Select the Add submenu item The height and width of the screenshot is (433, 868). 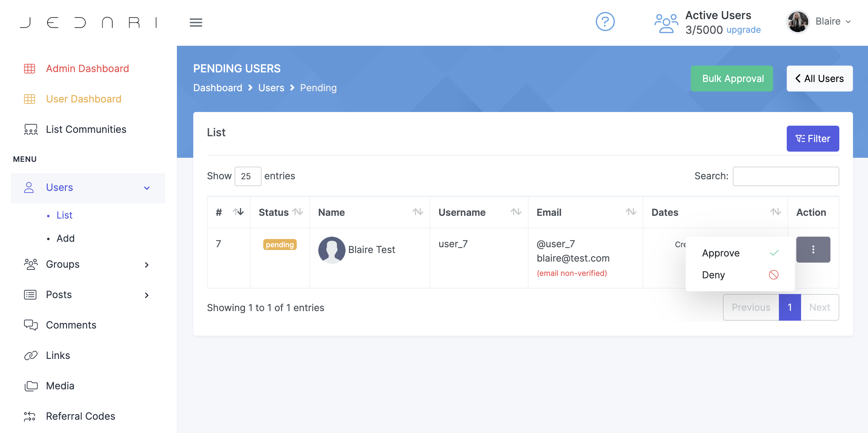coord(66,238)
